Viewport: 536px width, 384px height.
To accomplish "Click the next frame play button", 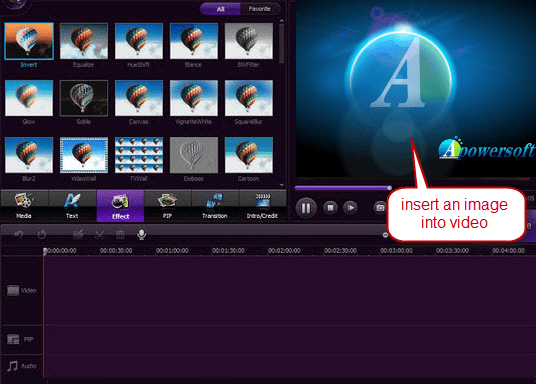I will coord(351,208).
